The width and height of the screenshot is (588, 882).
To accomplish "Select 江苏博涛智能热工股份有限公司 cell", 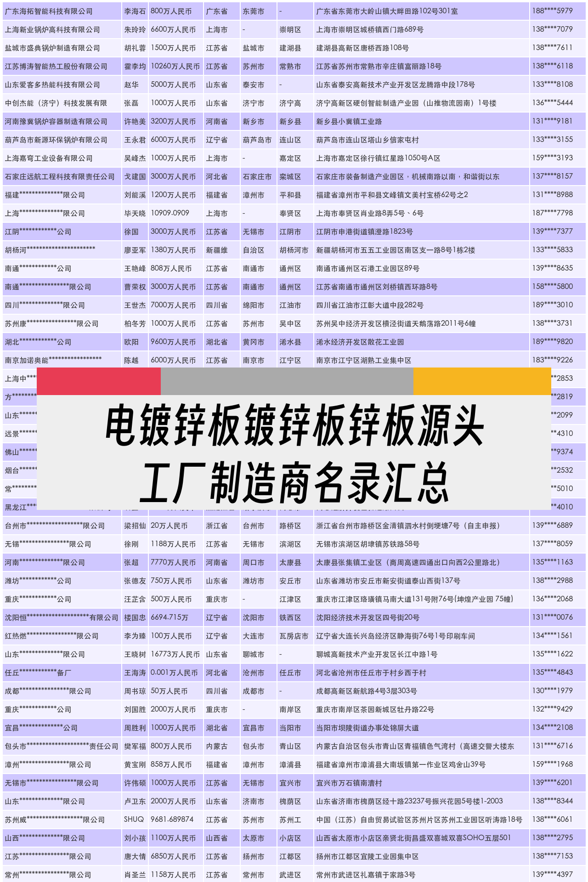I will (x=56, y=66).
